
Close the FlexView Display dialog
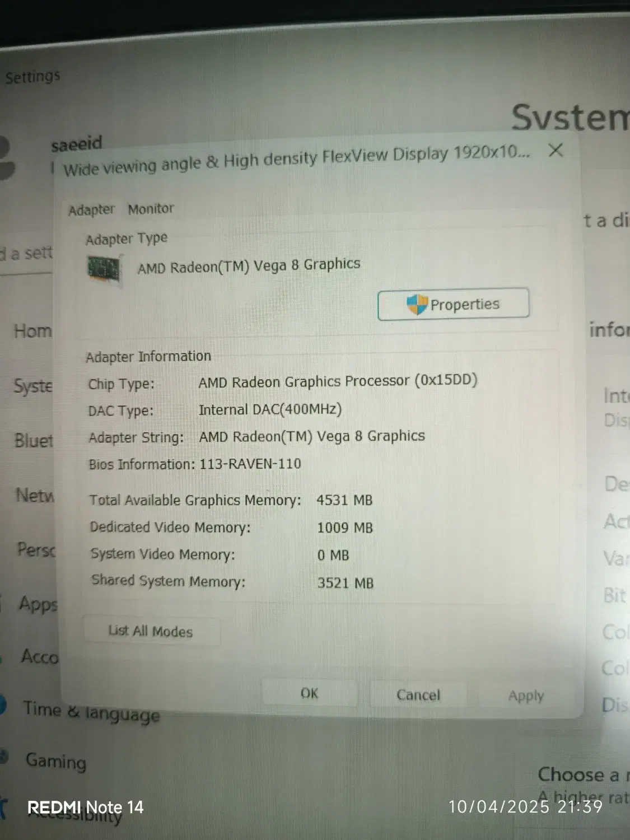coord(556,150)
